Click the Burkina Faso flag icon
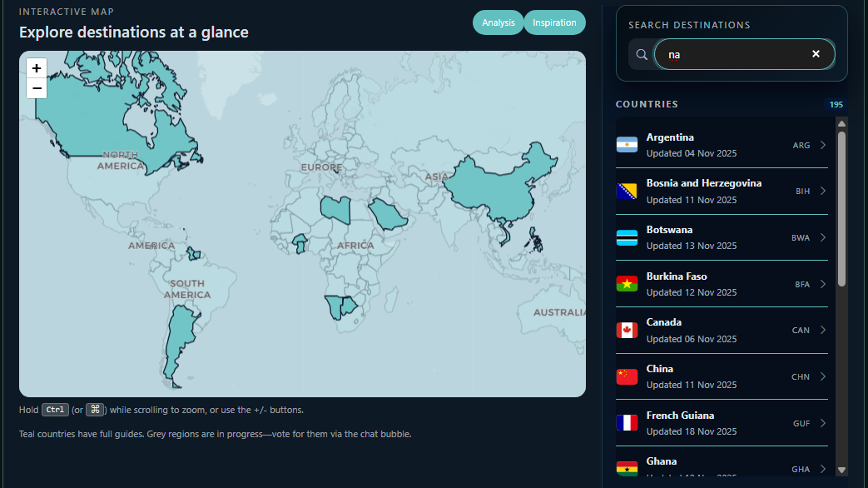 point(627,284)
